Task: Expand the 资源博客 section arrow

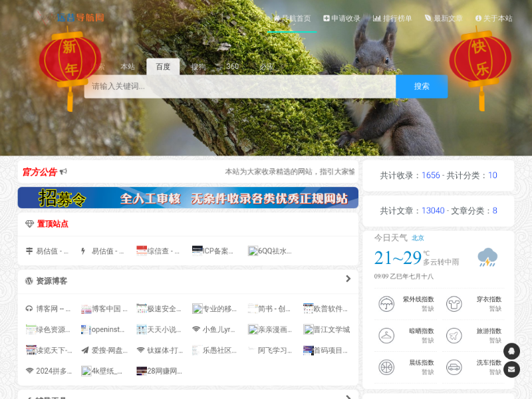Action: click(x=348, y=279)
